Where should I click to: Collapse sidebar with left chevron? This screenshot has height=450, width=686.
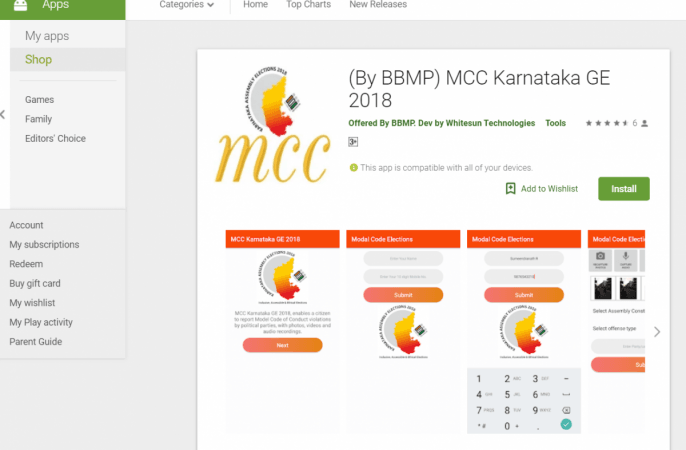3,115
